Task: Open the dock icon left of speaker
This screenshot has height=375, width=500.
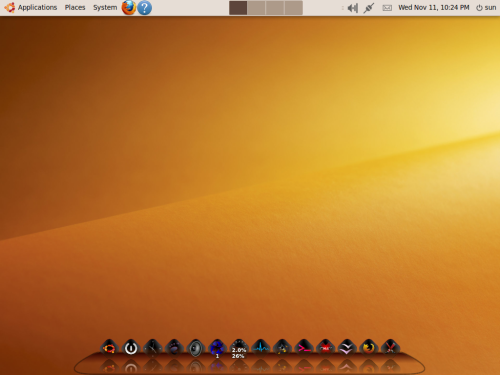Action: coord(174,348)
